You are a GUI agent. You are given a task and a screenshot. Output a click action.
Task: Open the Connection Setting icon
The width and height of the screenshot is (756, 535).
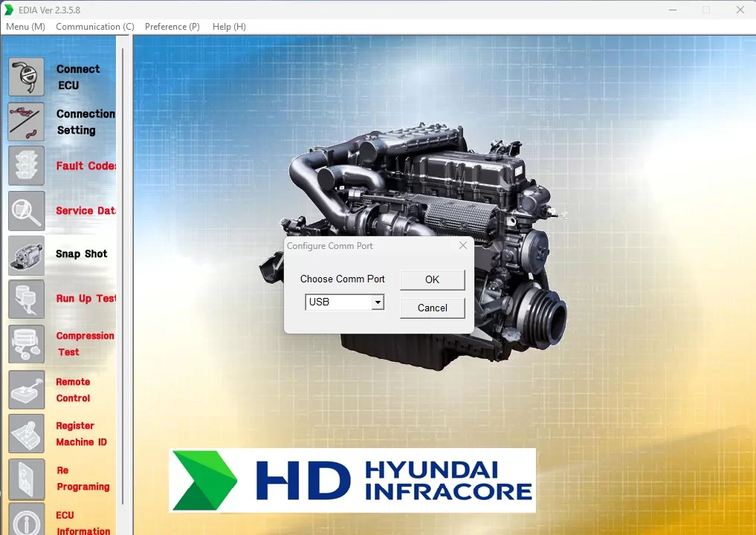tap(27, 122)
